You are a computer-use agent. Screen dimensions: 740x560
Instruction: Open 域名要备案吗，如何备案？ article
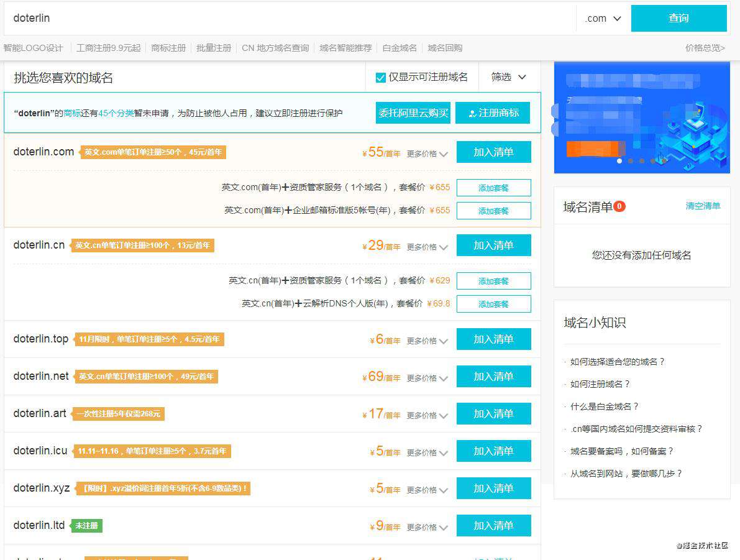point(622,451)
